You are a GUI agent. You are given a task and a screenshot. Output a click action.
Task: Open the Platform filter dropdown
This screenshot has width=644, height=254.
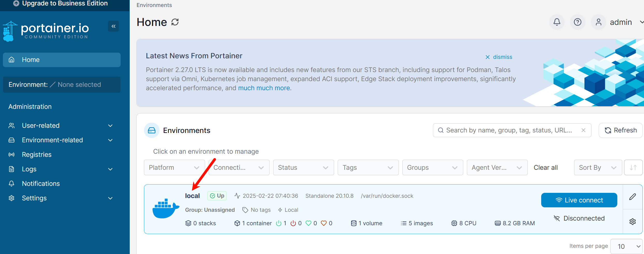pos(174,168)
